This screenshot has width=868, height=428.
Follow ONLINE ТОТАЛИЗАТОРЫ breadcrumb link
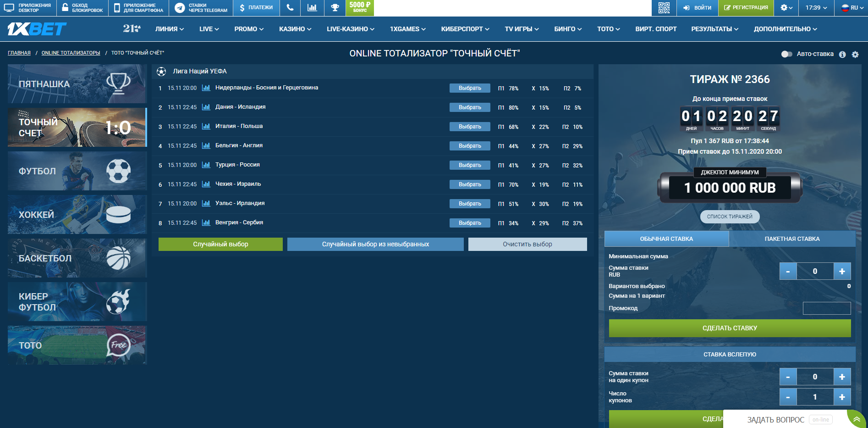coord(71,53)
